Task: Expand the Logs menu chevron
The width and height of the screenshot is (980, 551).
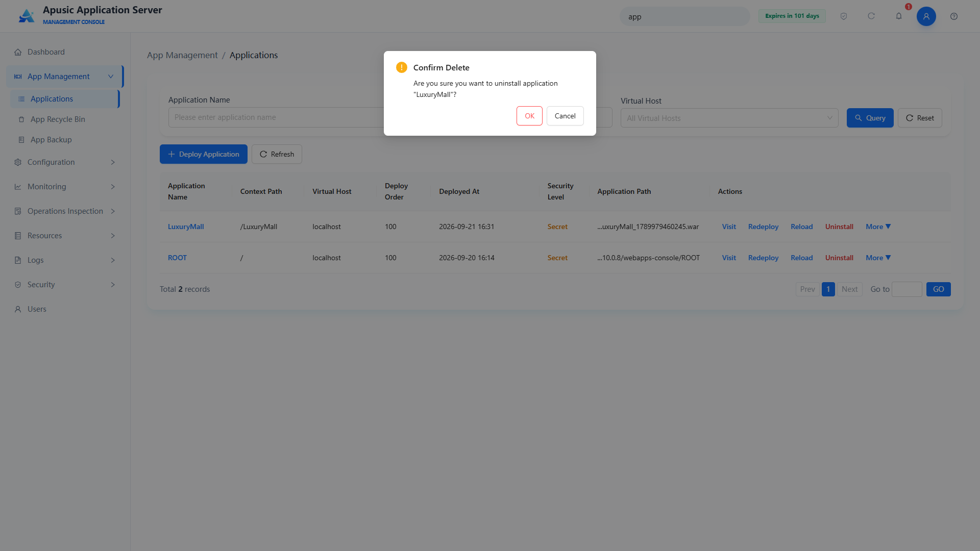Action: pyautogui.click(x=113, y=260)
